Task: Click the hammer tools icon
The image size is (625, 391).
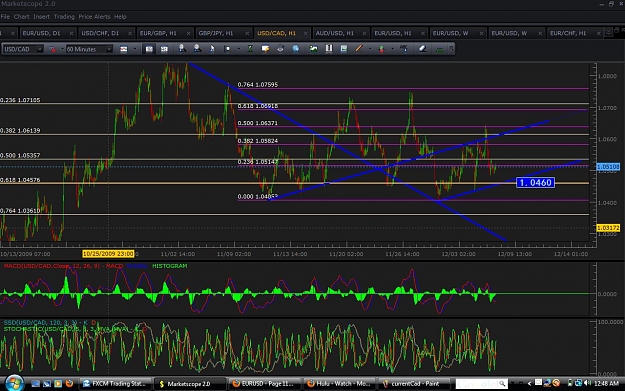Action: (x=404, y=49)
